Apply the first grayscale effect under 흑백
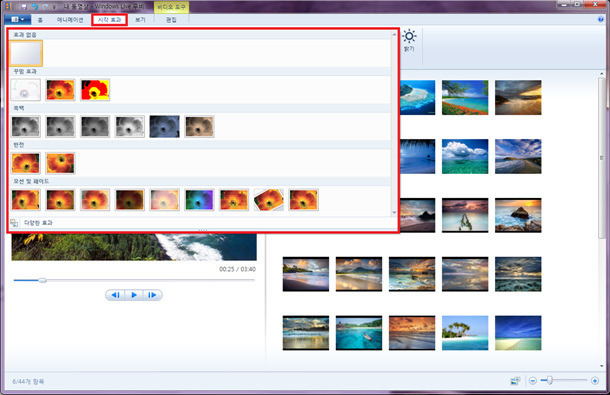Screen dimensions: 610x395 (26, 126)
